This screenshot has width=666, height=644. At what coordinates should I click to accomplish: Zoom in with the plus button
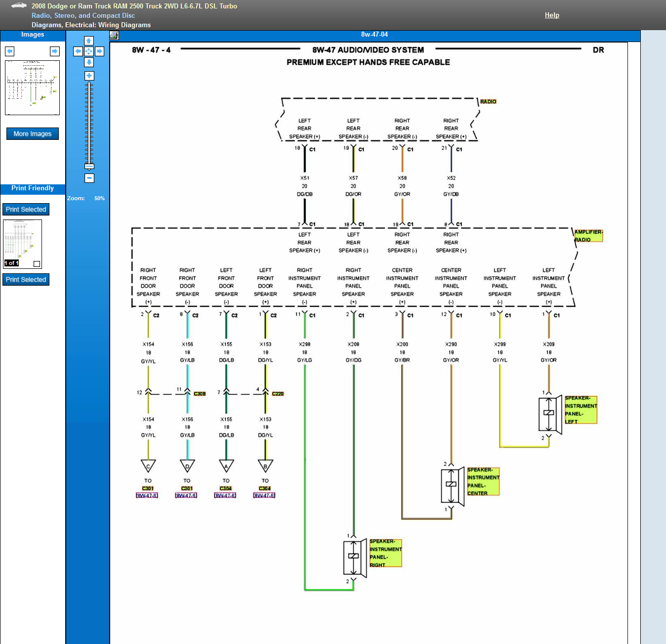pos(89,76)
